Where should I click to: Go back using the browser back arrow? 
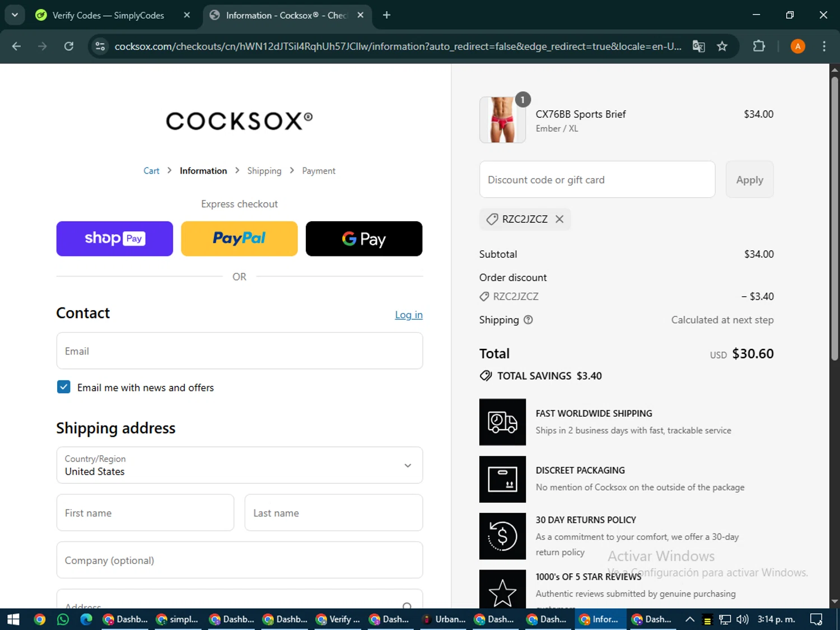click(x=16, y=46)
